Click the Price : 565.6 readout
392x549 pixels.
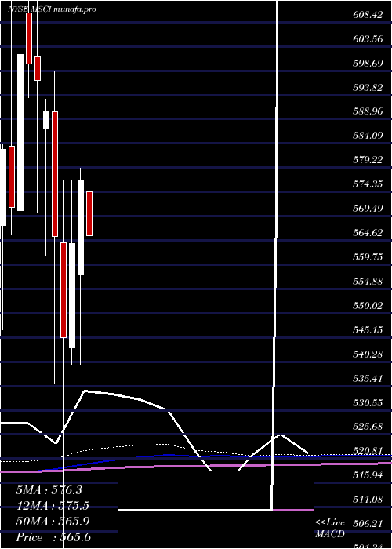53,537
